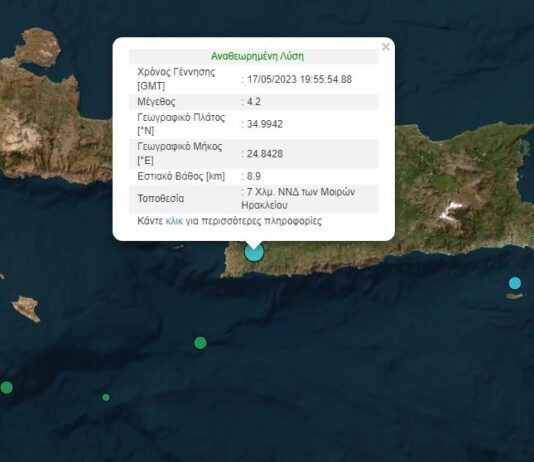Click the latitude value 34.9942
Viewport: 534px width, 462px height.
(x=265, y=124)
